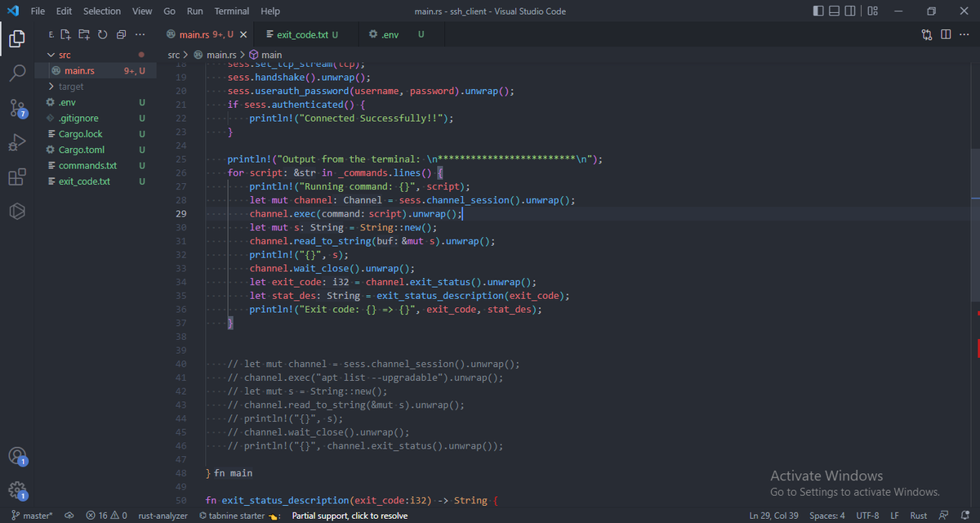Refresh the Explorer file tree
The image size is (980, 523).
tap(102, 34)
